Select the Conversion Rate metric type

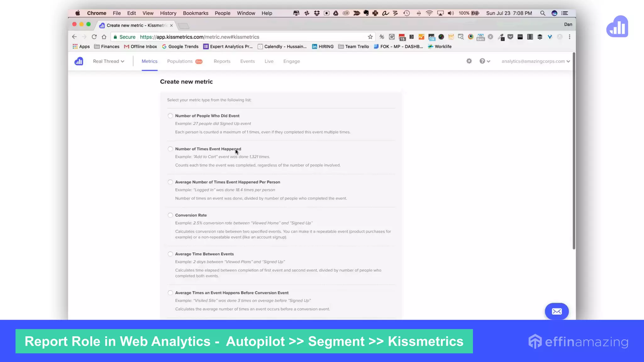[x=170, y=215]
